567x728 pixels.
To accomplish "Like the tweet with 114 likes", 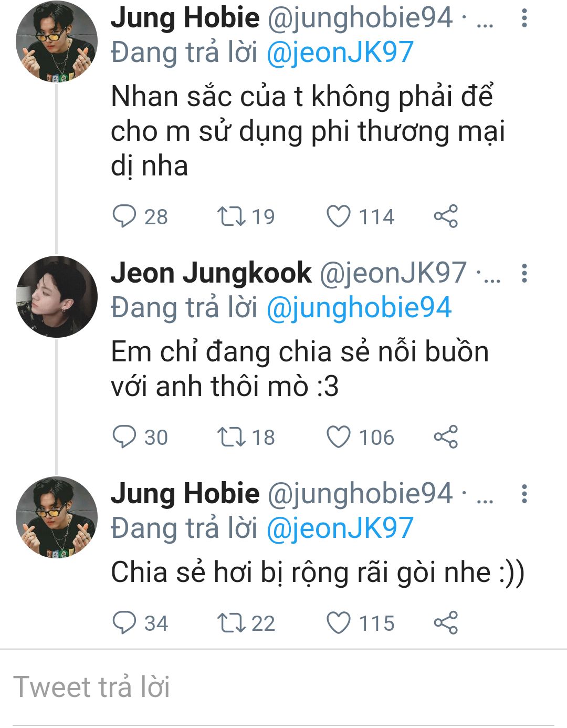I will click(x=339, y=216).
